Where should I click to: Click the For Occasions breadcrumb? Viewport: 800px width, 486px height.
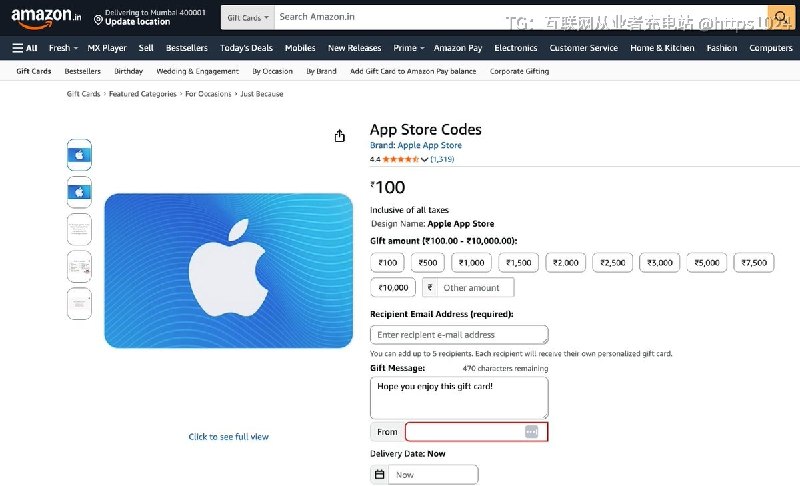click(208, 94)
